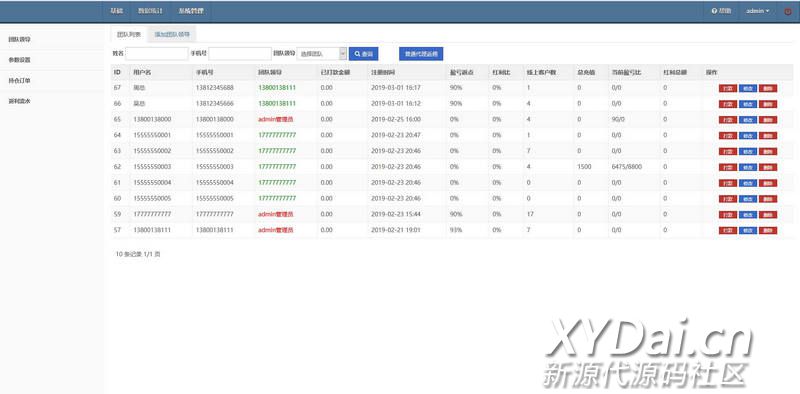Click the blue edit button for ID 67
Viewport: 800px width, 394px height.
pos(747,88)
